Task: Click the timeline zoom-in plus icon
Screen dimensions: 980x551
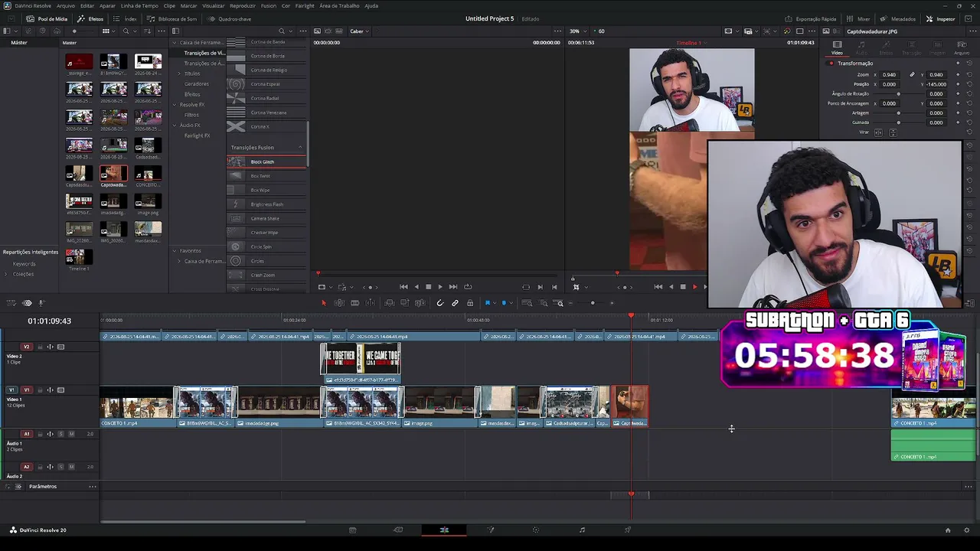Action: [612, 303]
